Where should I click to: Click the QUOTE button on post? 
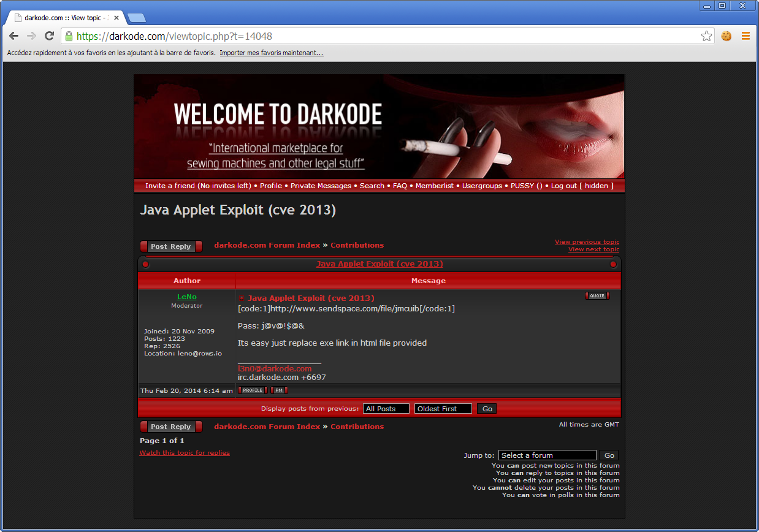597,296
